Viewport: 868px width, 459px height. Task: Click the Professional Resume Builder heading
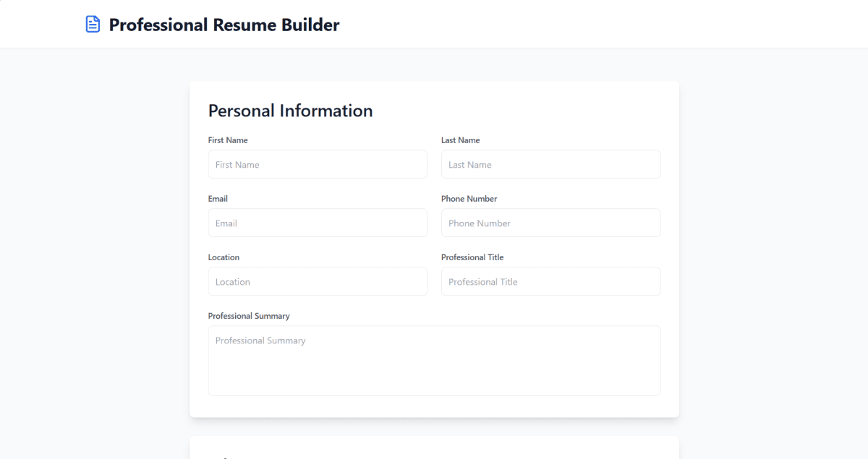coord(224,25)
